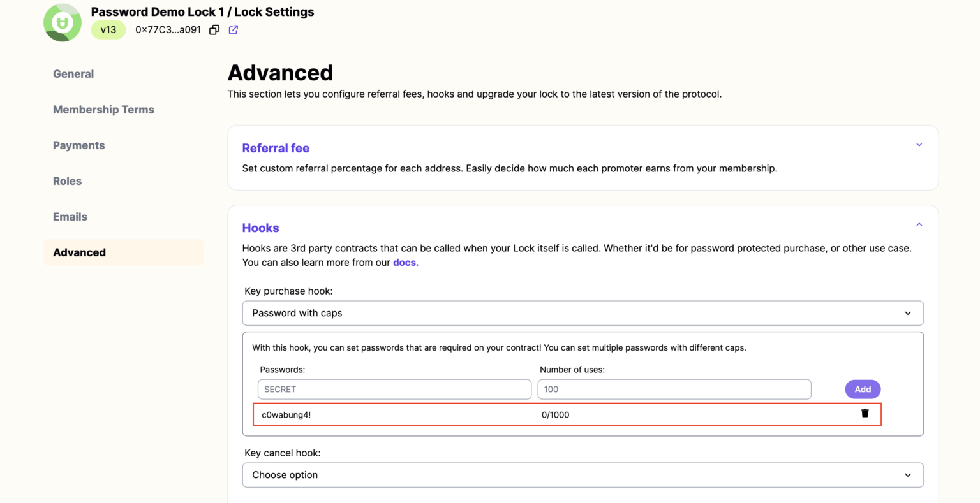
Task: Click the Add password button
Action: [863, 389]
